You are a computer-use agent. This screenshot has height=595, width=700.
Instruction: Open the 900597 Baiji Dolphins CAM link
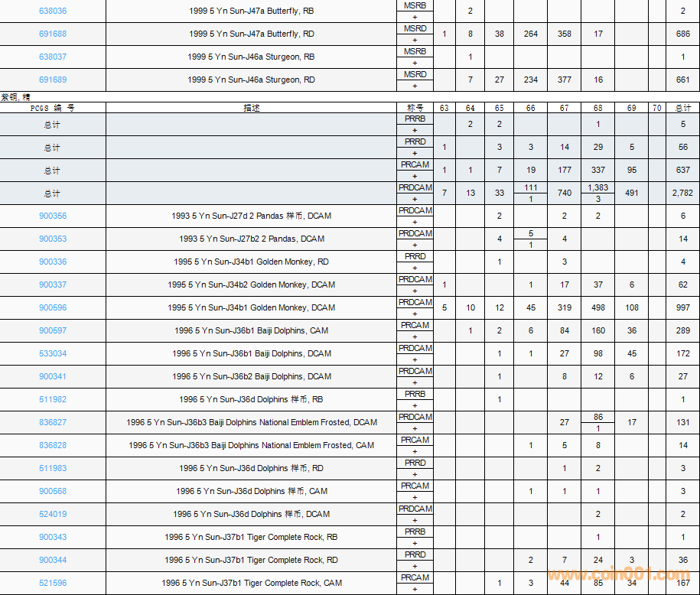point(53,330)
